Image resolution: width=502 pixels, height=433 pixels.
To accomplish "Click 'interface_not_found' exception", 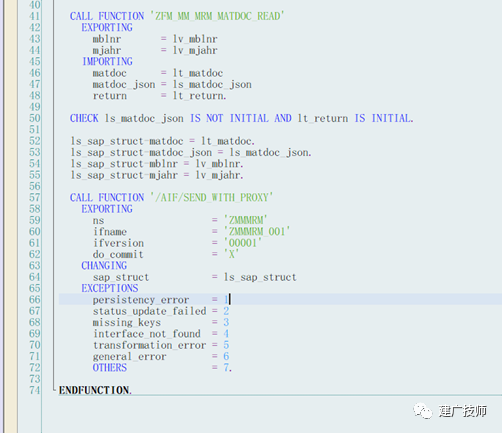I will click(147, 334).
